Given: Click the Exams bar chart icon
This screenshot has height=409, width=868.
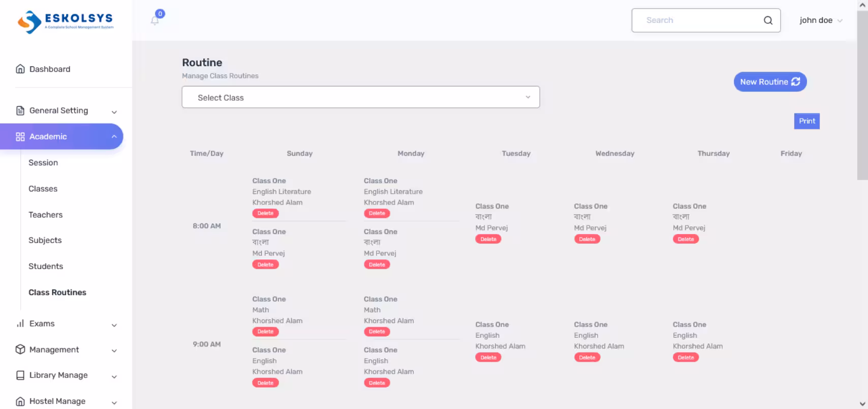Looking at the screenshot, I should point(20,324).
